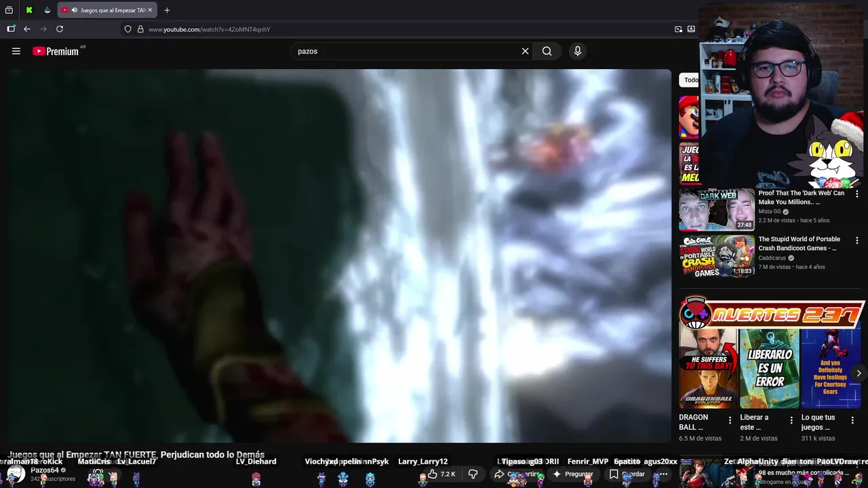View site security padlock info
The height and width of the screenshot is (488, 868).
[x=140, y=29]
